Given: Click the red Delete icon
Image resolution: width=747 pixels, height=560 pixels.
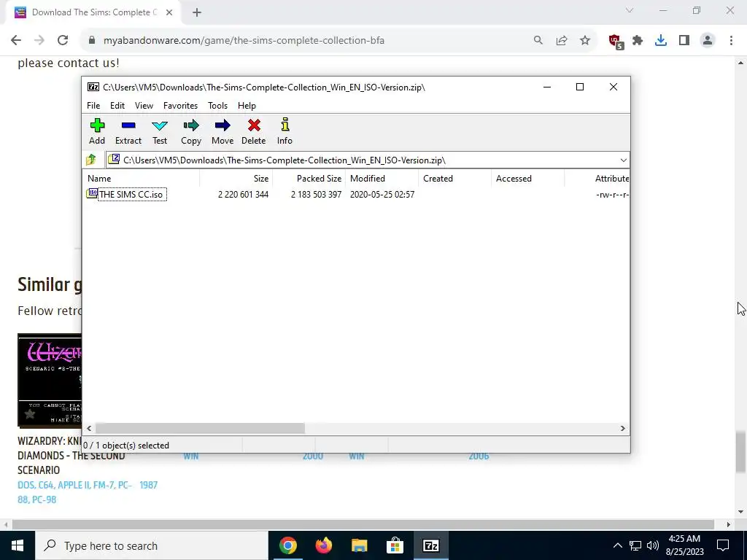Looking at the screenshot, I should click(x=253, y=131).
